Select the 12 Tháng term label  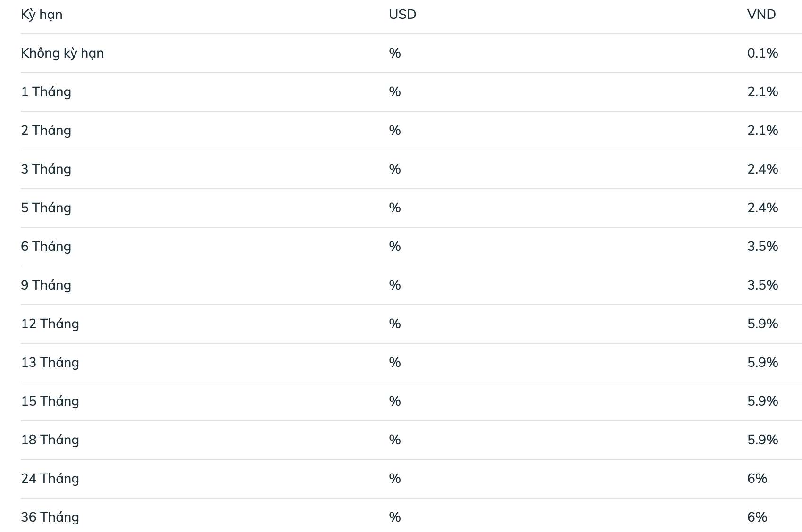click(50, 324)
